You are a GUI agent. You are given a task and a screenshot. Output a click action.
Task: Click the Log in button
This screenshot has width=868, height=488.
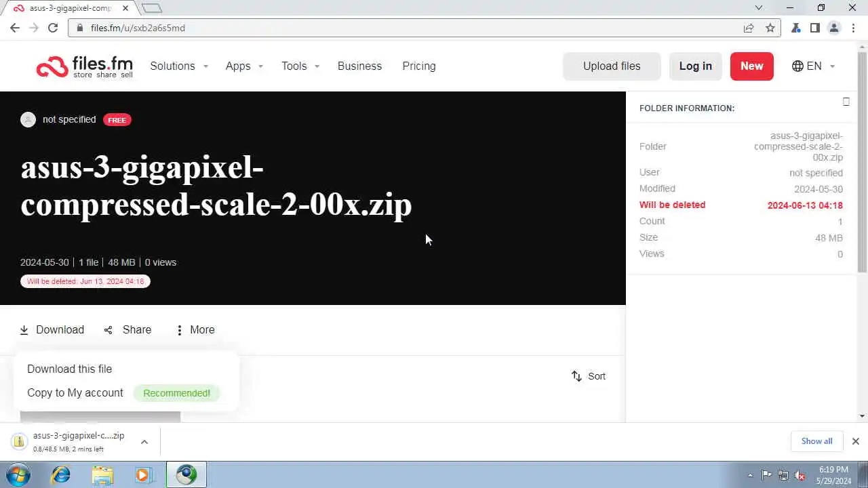pyautogui.click(x=696, y=66)
